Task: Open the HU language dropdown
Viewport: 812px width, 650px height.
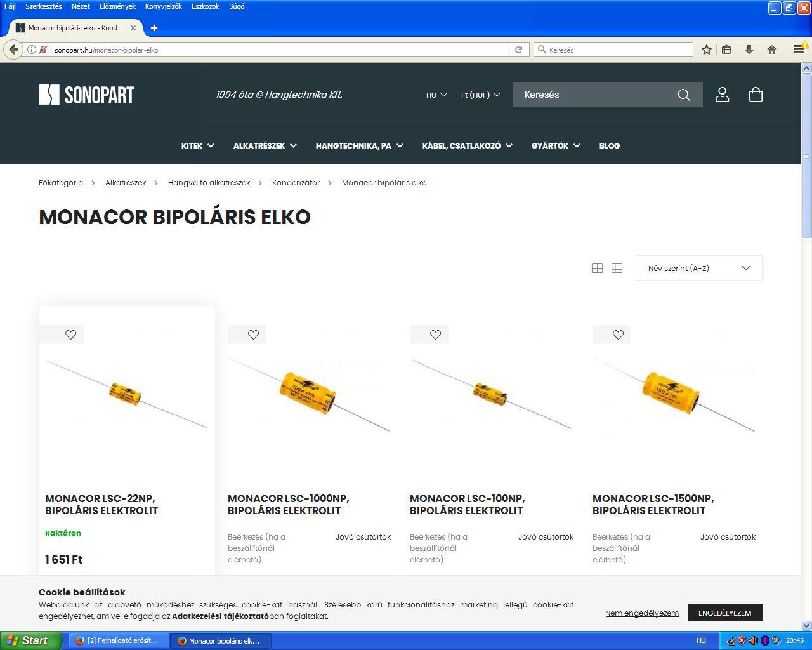Action: point(436,95)
